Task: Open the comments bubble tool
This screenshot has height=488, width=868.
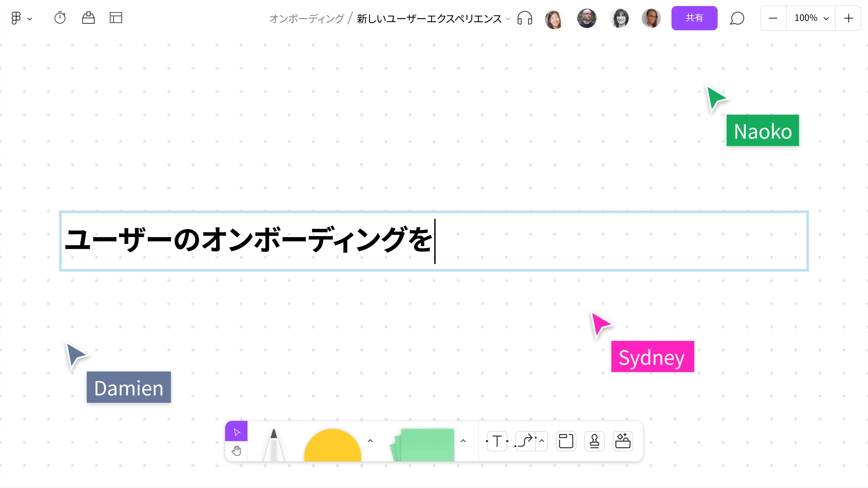Action: pos(737,18)
